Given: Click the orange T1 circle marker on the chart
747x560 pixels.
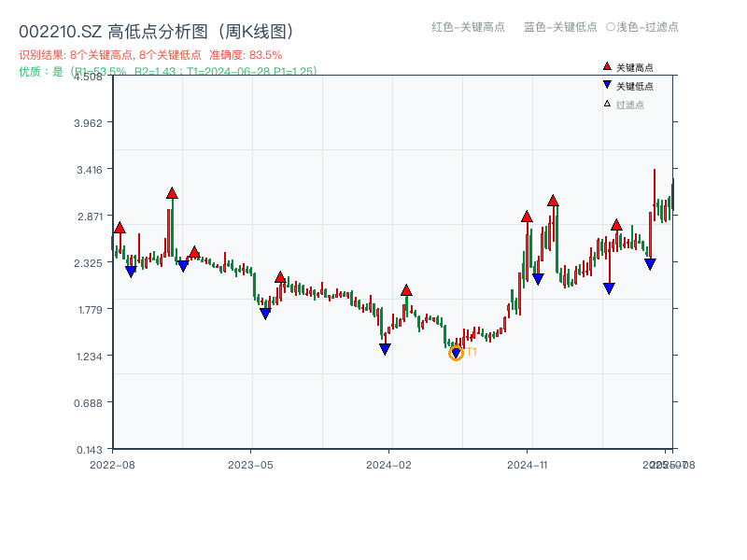Looking at the screenshot, I should point(457,354).
